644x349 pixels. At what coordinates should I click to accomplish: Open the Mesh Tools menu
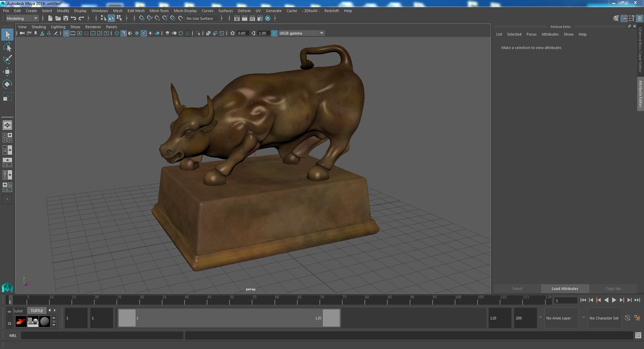point(159,11)
